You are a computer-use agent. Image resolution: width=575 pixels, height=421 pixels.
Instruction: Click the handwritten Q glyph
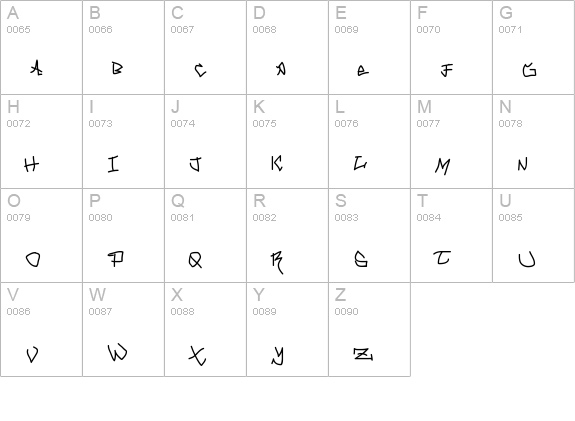point(195,260)
